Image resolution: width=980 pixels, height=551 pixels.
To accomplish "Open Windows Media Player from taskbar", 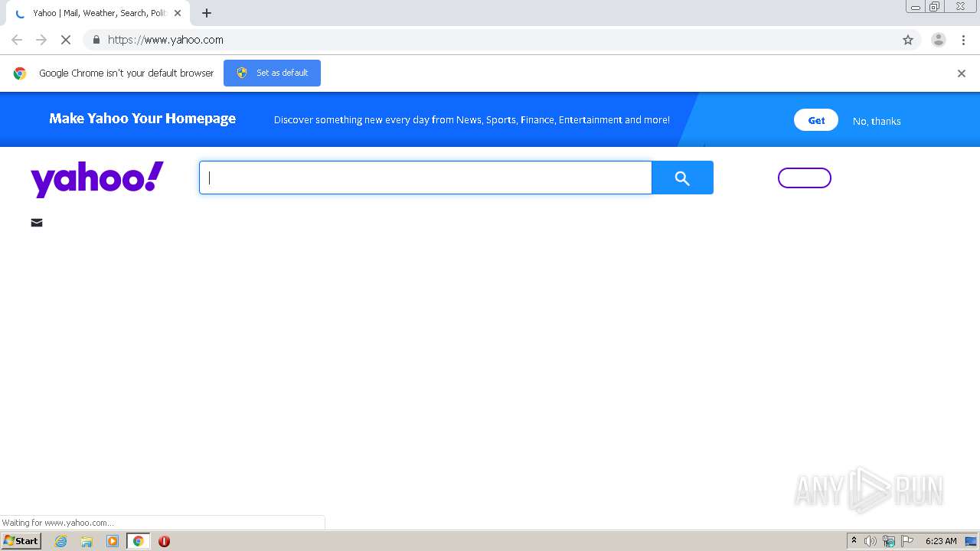I will [x=113, y=541].
